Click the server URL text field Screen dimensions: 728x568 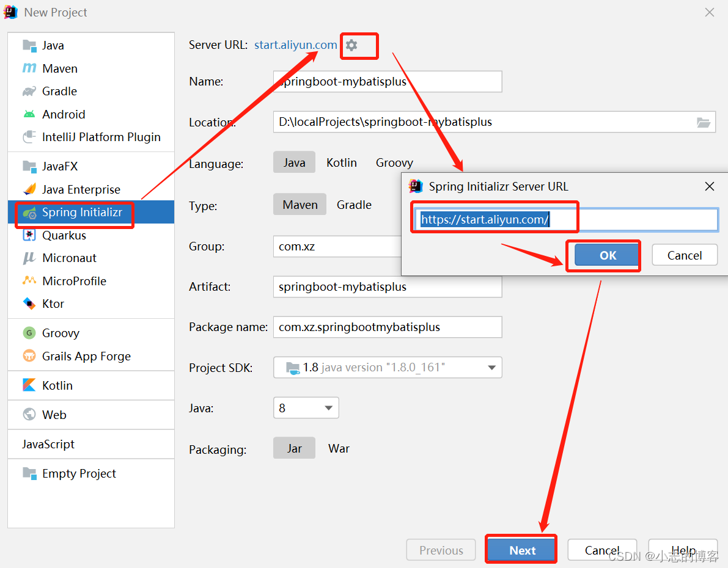(567, 219)
